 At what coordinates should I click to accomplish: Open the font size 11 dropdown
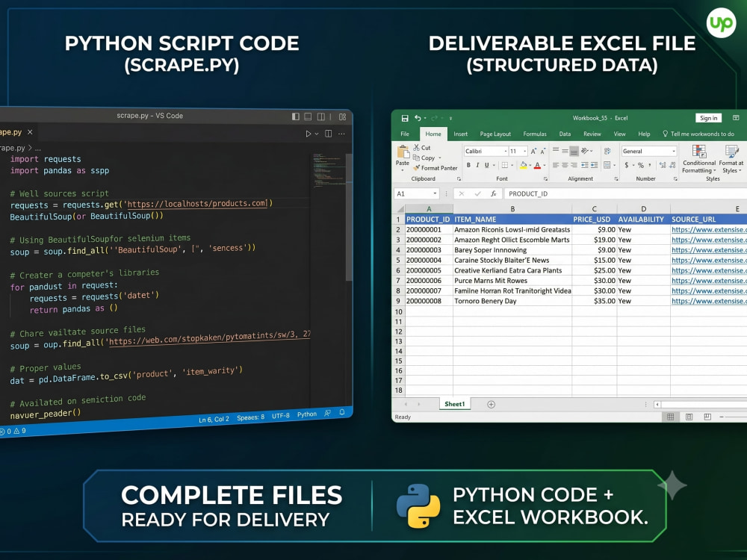tap(524, 152)
